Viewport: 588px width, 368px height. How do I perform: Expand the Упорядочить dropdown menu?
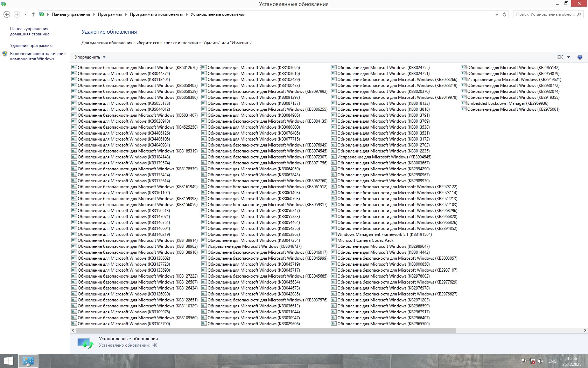click(x=90, y=57)
